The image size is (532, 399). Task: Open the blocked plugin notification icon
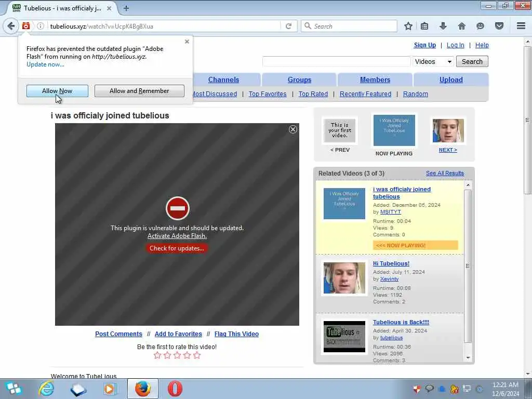click(26, 26)
